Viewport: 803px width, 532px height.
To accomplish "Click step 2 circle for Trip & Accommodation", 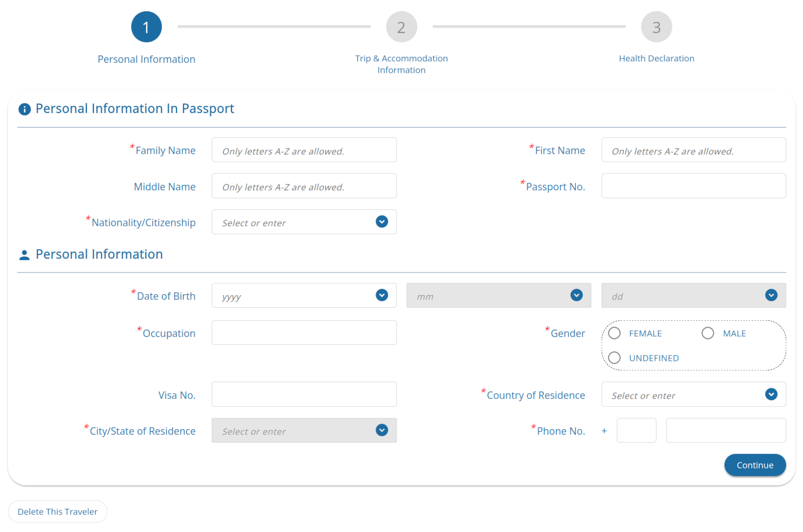I will 401,27.
